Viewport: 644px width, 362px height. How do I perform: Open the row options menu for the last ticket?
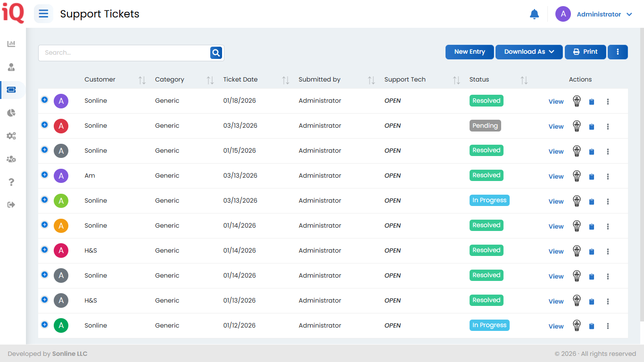coord(608,326)
